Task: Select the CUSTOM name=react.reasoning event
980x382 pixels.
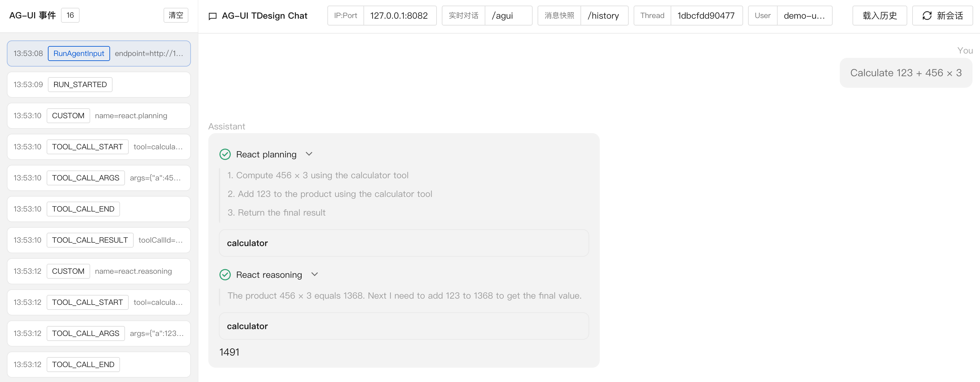Action: (99, 271)
